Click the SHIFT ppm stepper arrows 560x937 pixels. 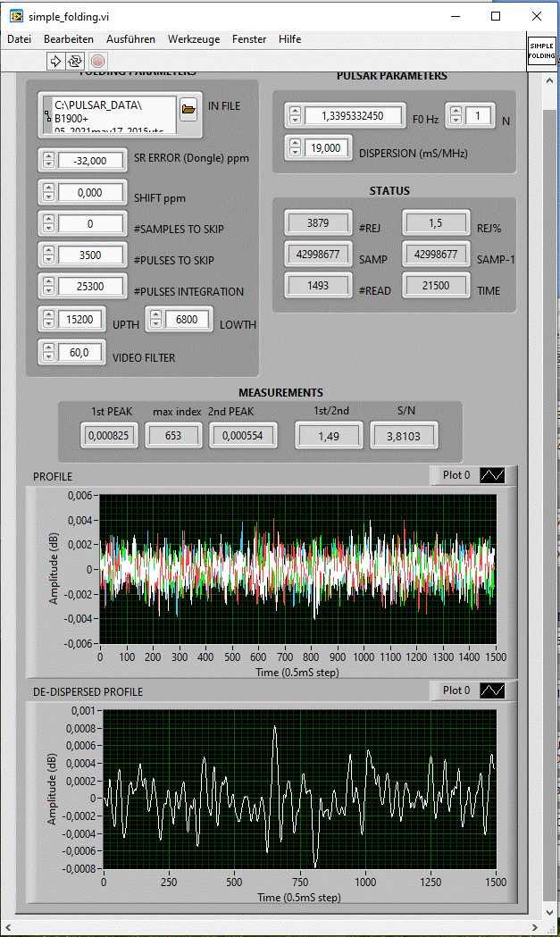pyautogui.click(x=49, y=192)
